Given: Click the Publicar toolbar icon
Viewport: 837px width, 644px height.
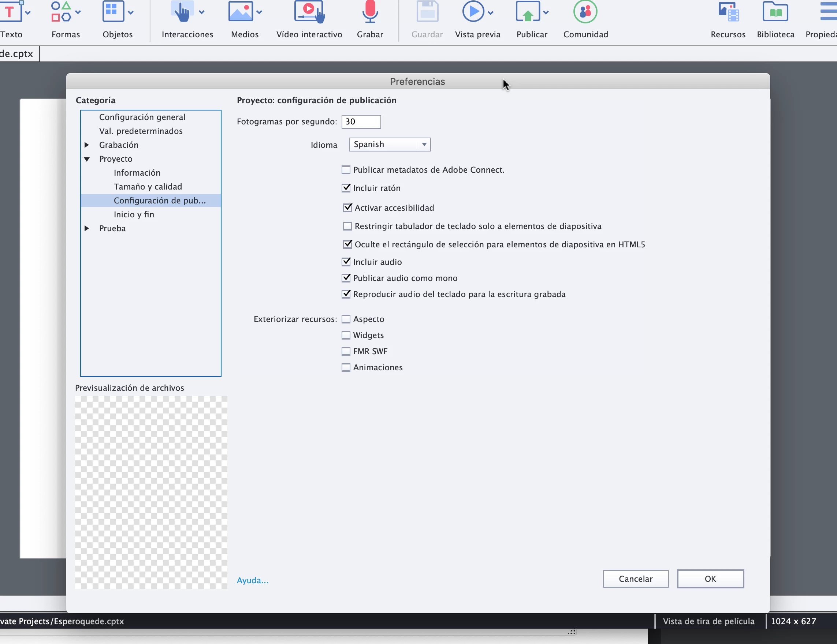Looking at the screenshot, I should pos(528,12).
